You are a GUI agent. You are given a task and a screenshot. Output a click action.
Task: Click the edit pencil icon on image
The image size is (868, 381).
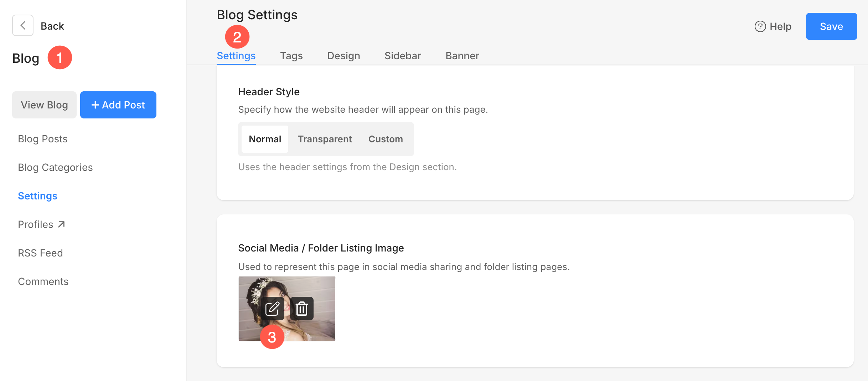pos(272,309)
